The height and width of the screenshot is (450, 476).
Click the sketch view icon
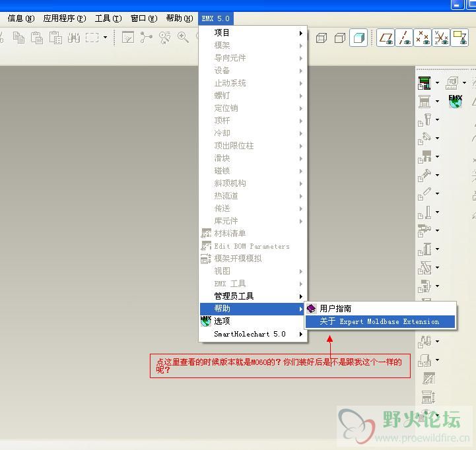tap(128, 38)
